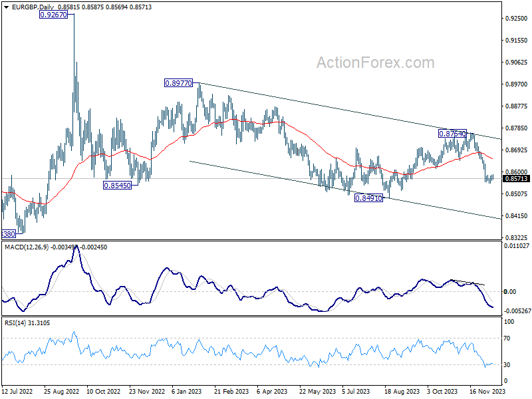Click the 5 Jul 2023 date marker
Viewport: 532px width, 399px height.
(356, 391)
